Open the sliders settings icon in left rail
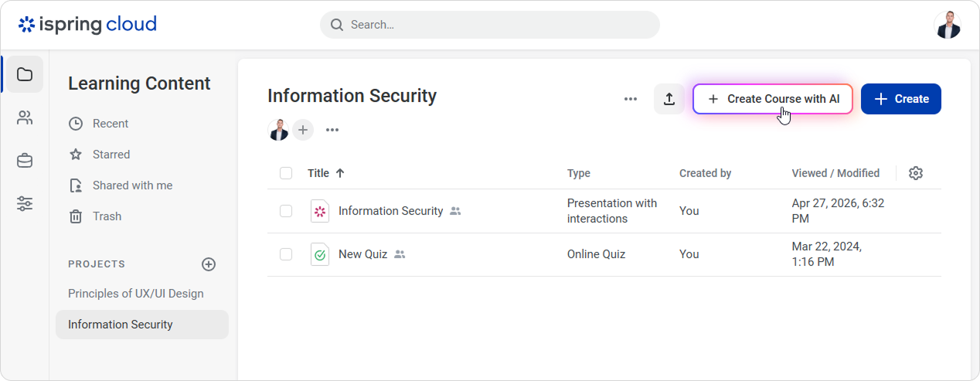This screenshot has width=980, height=381. (25, 204)
